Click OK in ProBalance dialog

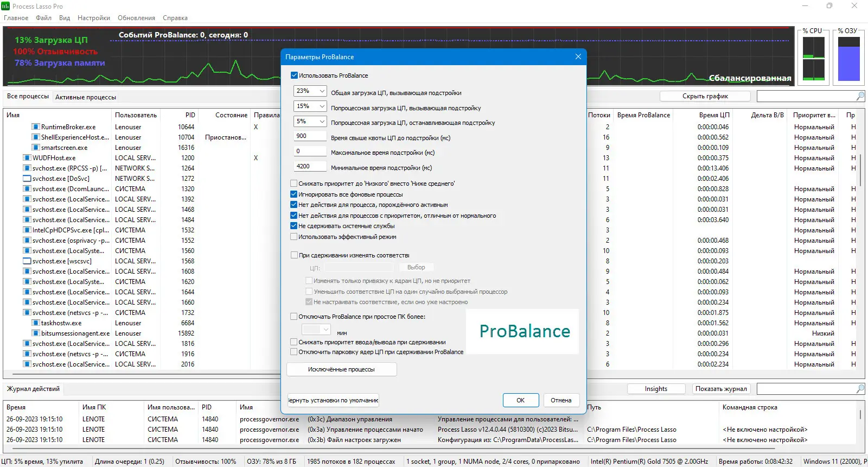click(521, 400)
